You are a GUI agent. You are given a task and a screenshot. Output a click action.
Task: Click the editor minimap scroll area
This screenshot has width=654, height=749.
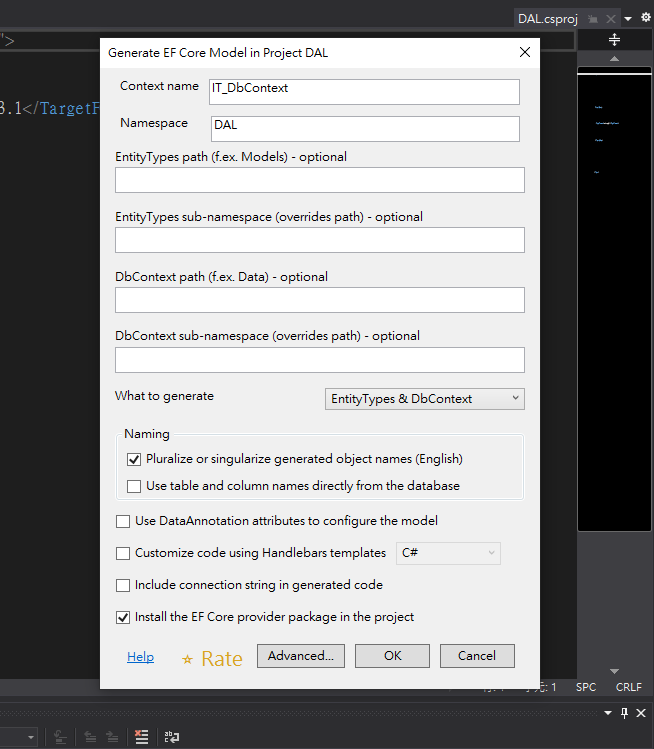coord(614,301)
